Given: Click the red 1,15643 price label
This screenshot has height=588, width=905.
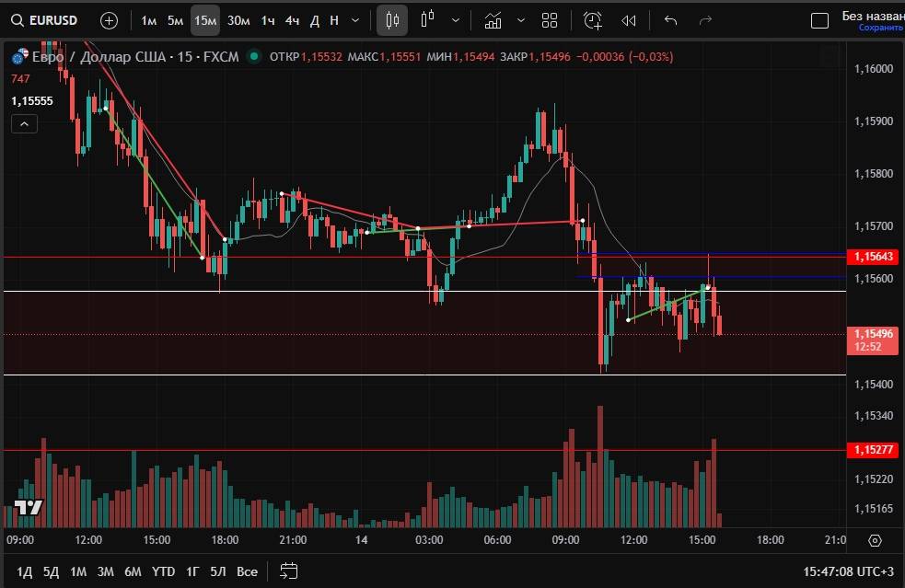Looking at the screenshot, I should click(874, 257).
